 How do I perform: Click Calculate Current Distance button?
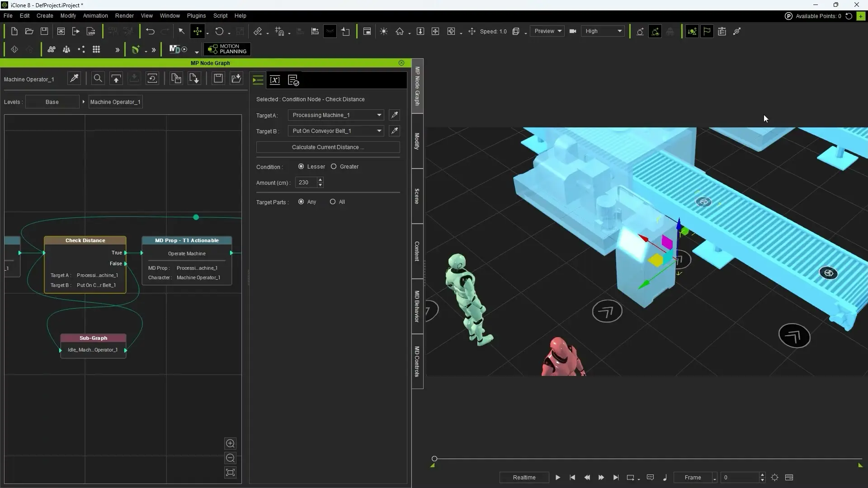pyautogui.click(x=328, y=147)
